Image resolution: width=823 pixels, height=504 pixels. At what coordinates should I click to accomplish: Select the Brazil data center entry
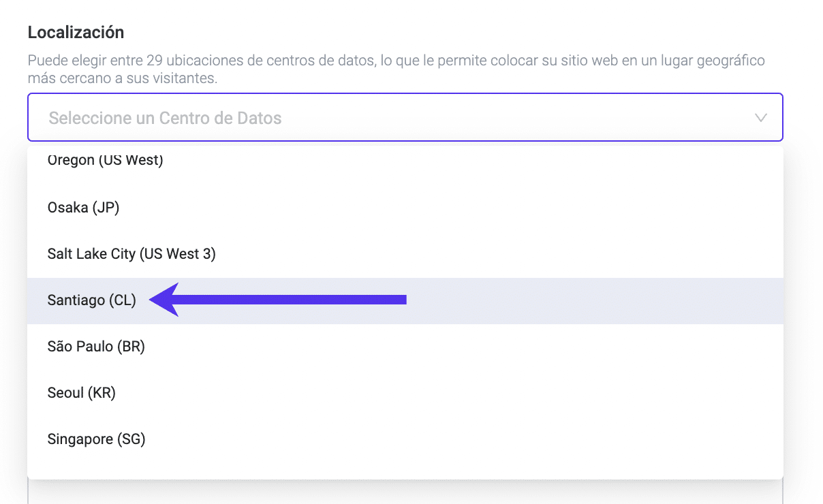pos(96,347)
